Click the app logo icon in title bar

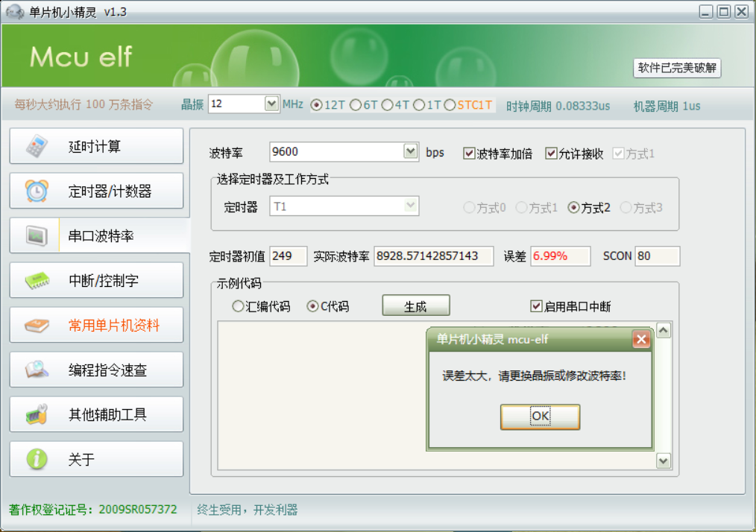point(14,12)
